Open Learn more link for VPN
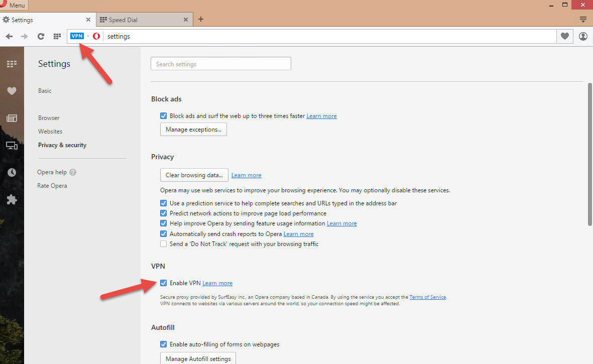593x364 pixels. (217, 283)
